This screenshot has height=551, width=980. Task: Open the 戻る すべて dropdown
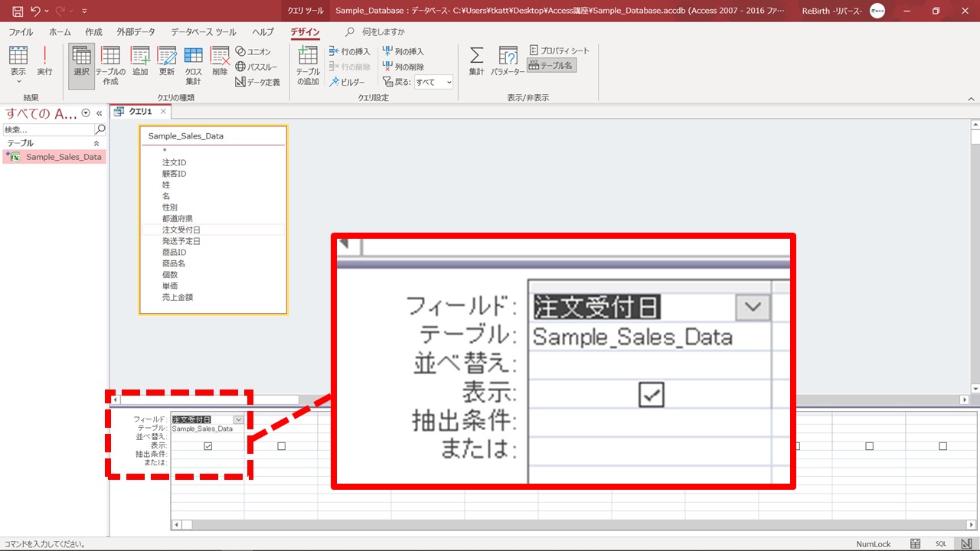coord(433,82)
